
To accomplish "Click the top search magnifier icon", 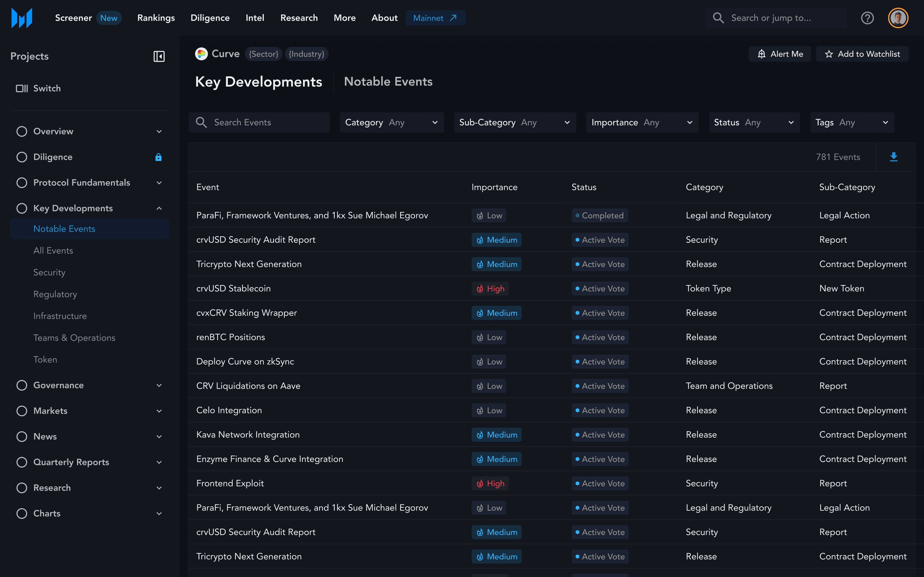I will [x=718, y=18].
